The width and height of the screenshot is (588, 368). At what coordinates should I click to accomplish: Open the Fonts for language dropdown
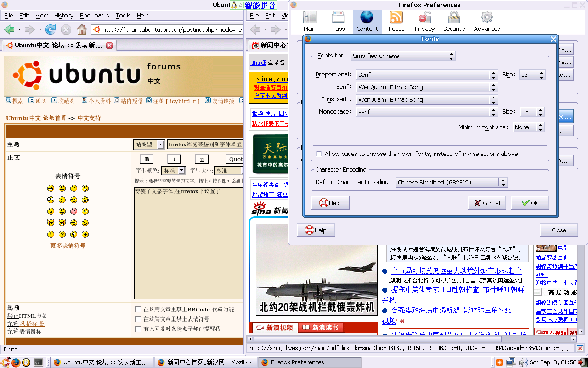pos(403,56)
